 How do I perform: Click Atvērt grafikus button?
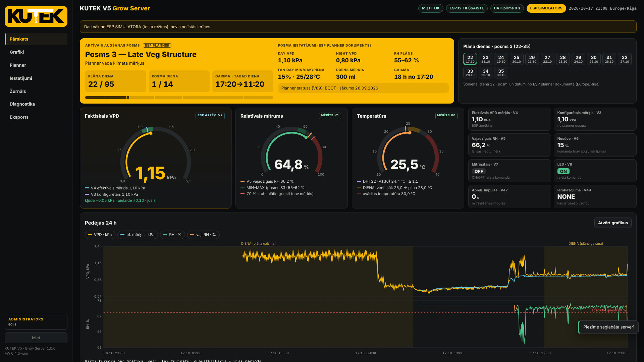613,223
